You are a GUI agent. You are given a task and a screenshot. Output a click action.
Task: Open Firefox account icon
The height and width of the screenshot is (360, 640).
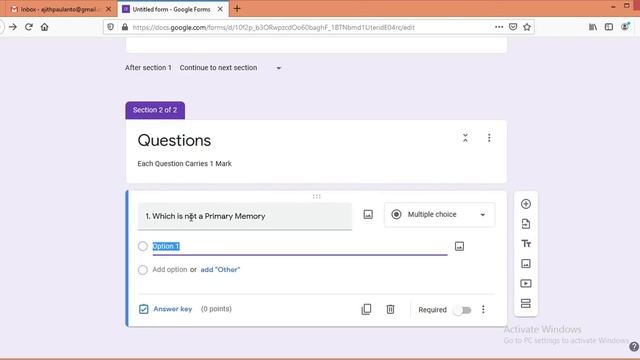click(x=625, y=27)
